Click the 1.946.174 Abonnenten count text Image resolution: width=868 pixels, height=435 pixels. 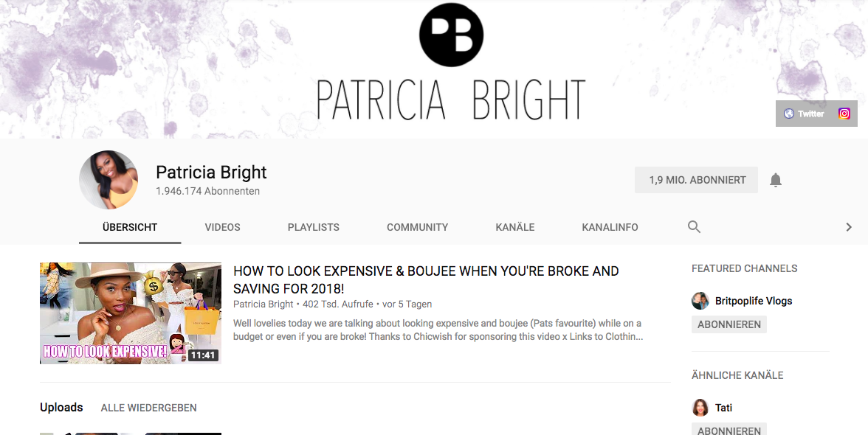207,191
